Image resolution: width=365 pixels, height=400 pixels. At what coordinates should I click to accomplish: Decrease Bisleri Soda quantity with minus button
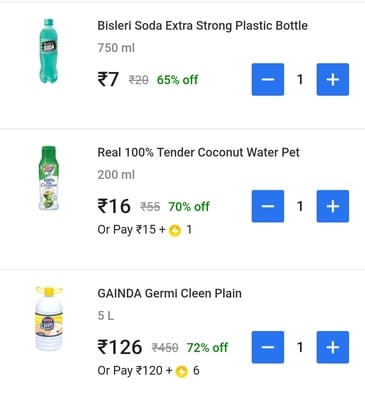point(268,79)
